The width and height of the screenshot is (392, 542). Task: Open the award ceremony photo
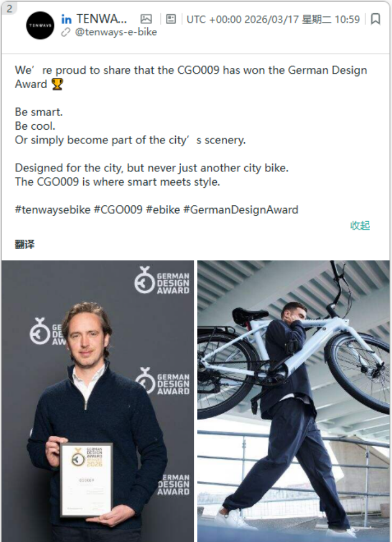click(98, 401)
